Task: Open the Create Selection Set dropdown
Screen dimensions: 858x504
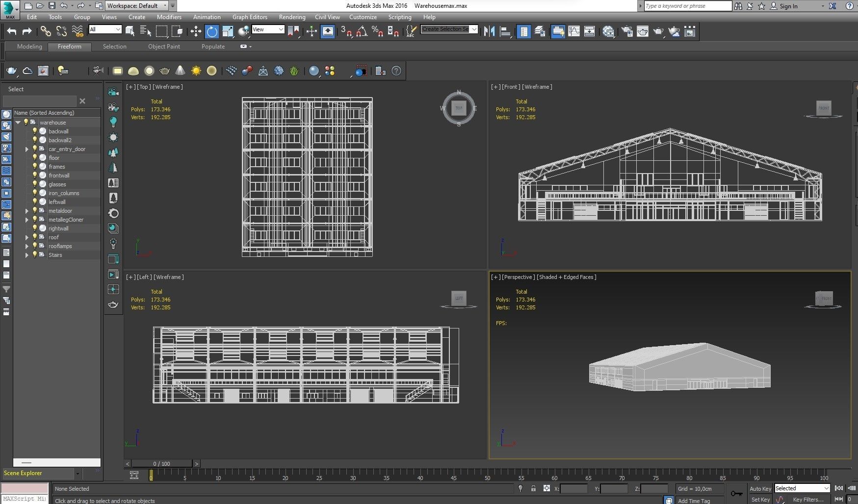Action: coord(449,29)
